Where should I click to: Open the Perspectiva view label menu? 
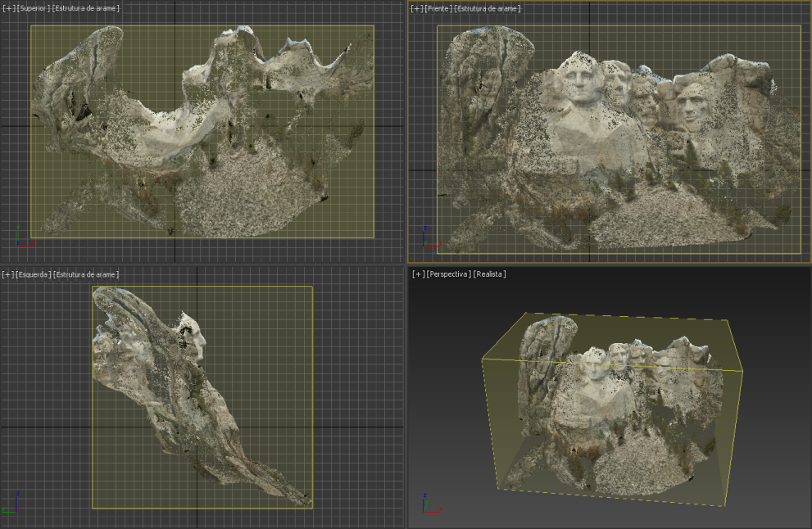448,274
